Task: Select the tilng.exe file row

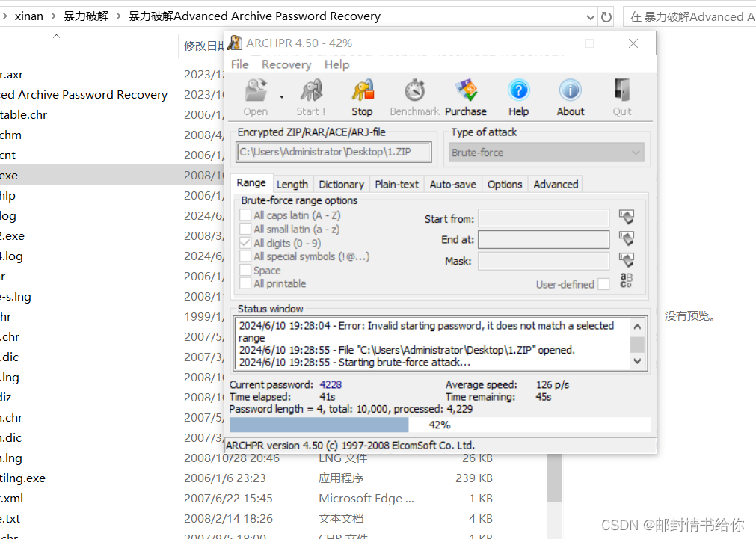Action: click(x=246, y=478)
